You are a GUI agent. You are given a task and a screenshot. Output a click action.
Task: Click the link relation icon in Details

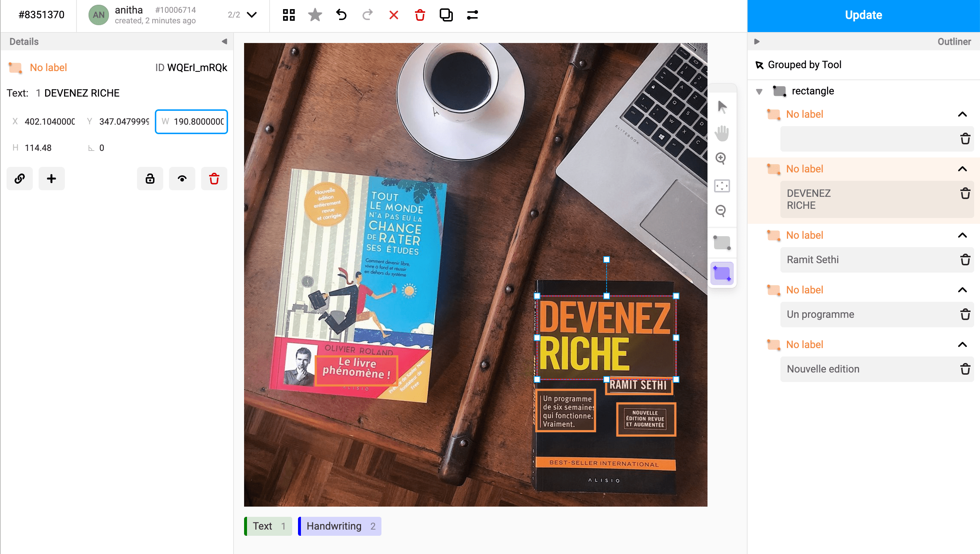tap(19, 179)
